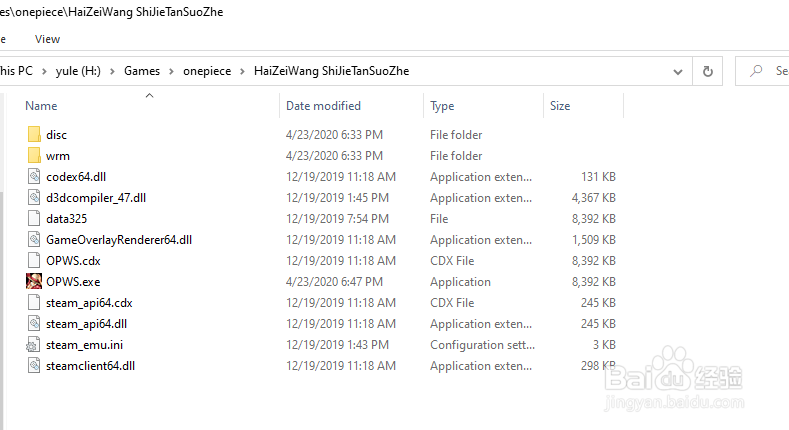Select the steamclient64.dll file name

tap(90, 366)
